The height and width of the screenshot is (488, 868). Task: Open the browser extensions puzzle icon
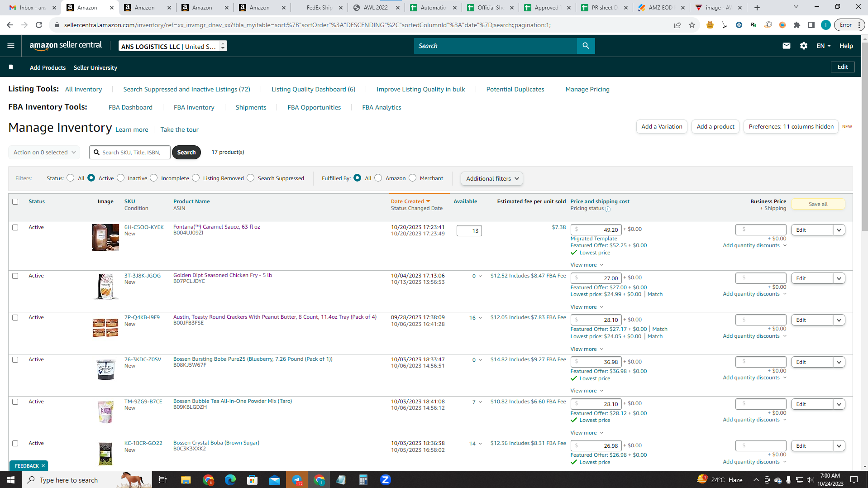pos(796,25)
